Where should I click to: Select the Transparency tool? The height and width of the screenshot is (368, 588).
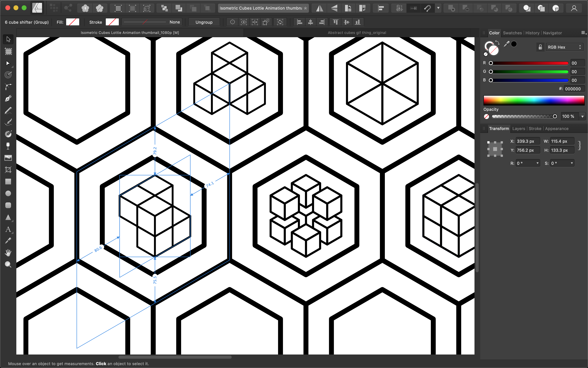point(8,146)
